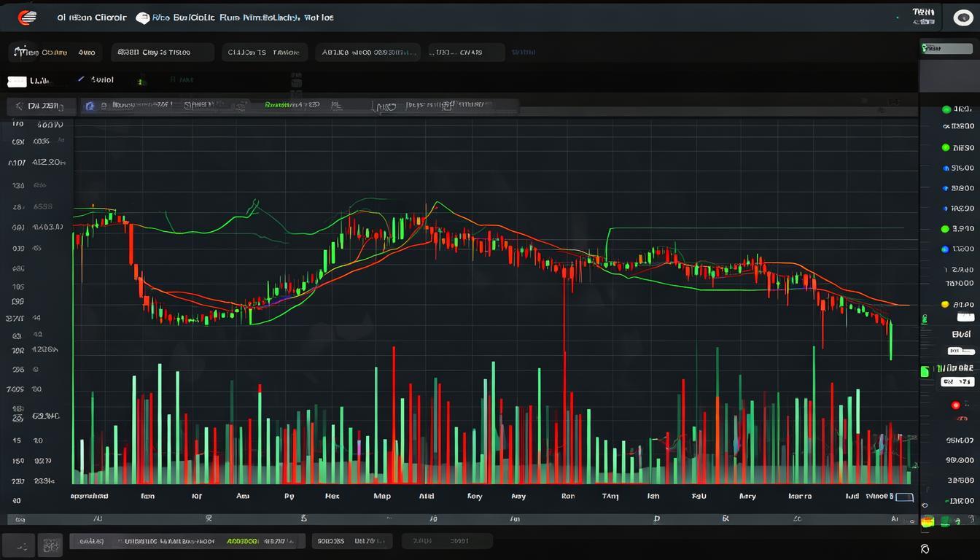980x560 pixels.
Task: Click the round eye icon at top right
Action: coord(962,18)
